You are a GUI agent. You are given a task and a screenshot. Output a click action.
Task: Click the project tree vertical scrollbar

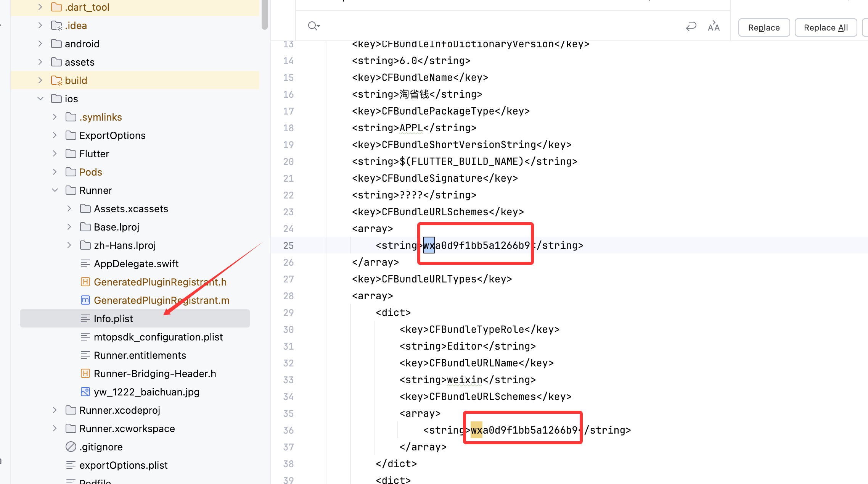coord(265,15)
